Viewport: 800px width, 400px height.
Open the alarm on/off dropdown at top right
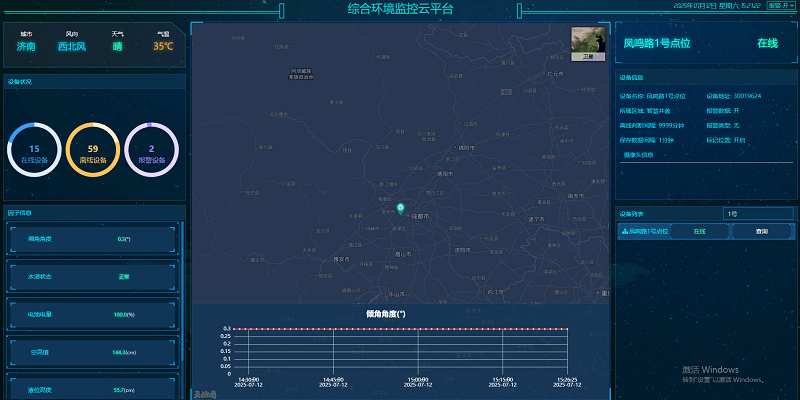pyautogui.click(x=781, y=5)
